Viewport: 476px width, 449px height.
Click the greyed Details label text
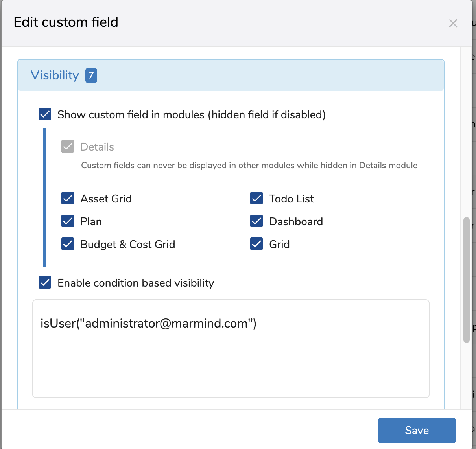point(97,147)
